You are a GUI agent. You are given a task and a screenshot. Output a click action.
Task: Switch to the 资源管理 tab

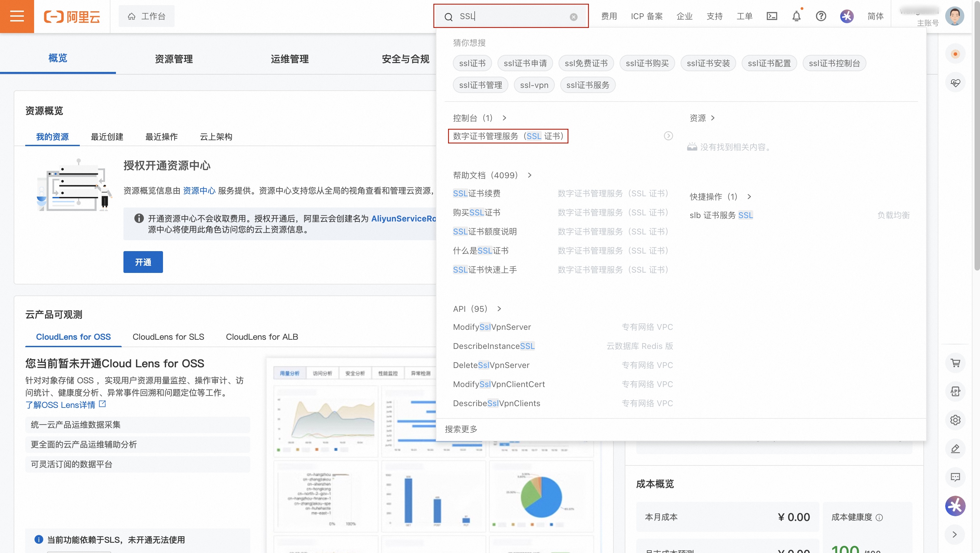click(174, 59)
